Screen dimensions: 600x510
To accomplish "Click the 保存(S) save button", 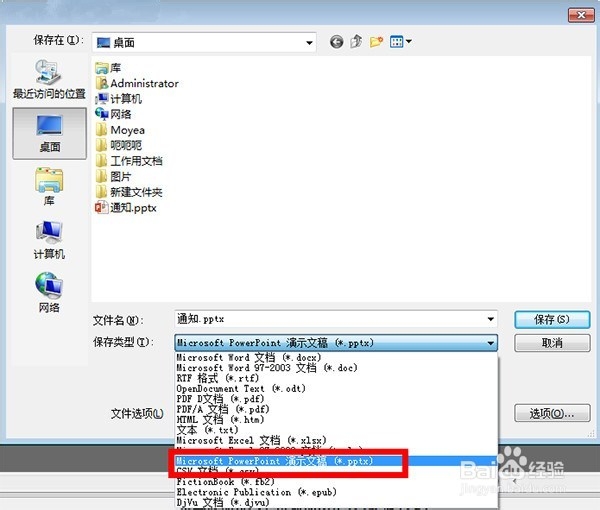I will [x=552, y=319].
